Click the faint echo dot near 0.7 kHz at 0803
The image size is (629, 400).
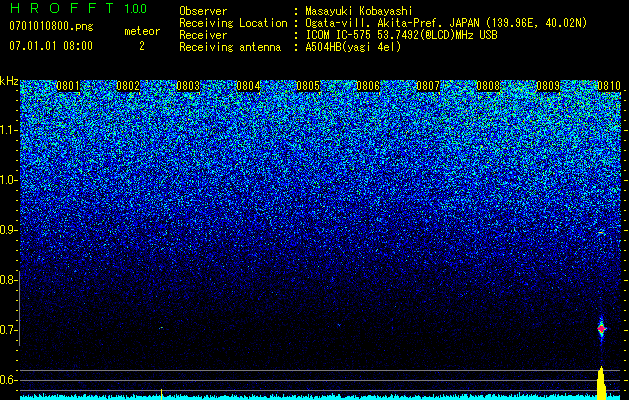tap(161, 328)
